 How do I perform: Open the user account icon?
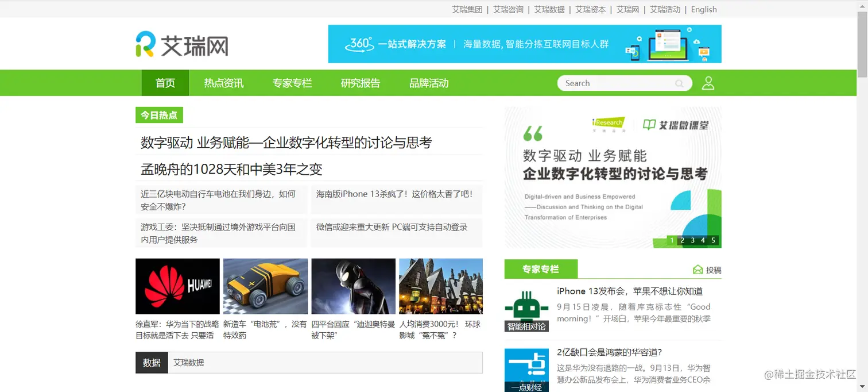click(708, 83)
